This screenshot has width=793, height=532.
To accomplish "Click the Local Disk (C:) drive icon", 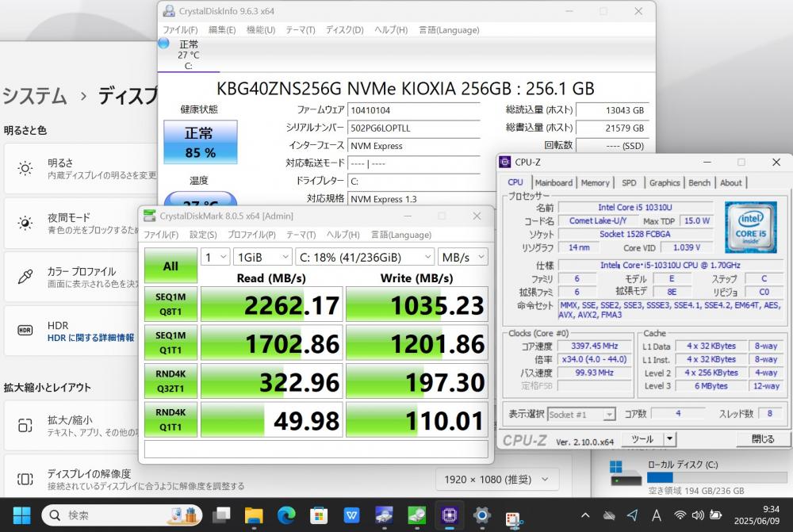I will click(626, 473).
